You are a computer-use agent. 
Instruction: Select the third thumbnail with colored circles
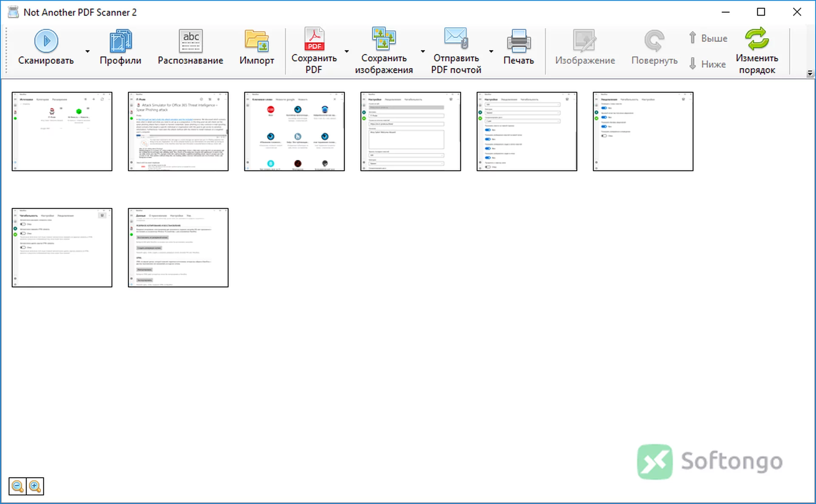point(295,131)
